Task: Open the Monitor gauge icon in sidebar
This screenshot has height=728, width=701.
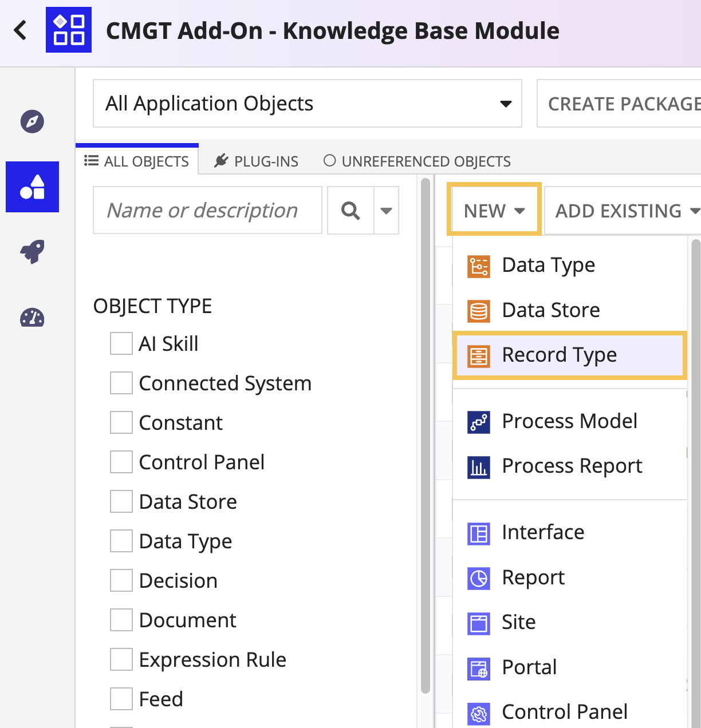Action: click(32, 318)
